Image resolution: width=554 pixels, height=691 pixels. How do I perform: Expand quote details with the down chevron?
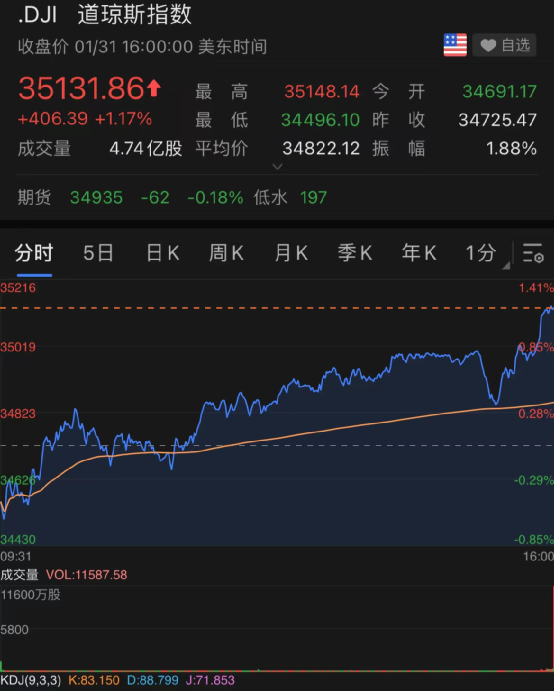point(277,167)
